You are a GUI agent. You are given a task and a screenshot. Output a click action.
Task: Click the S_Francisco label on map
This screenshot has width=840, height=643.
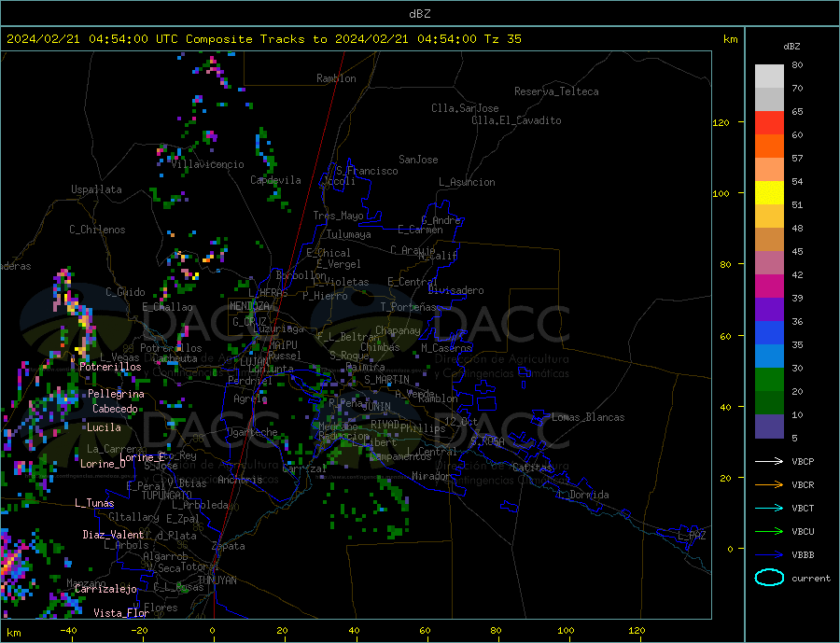[x=367, y=171]
